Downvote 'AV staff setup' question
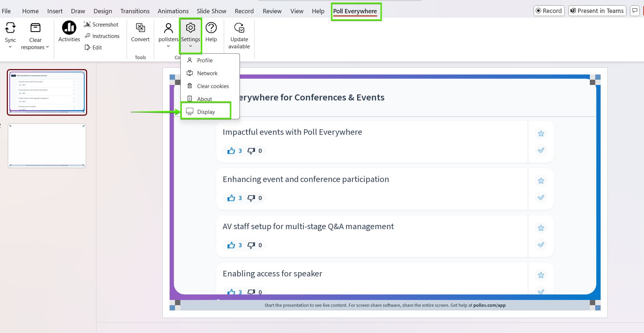 tap(251, 245)
